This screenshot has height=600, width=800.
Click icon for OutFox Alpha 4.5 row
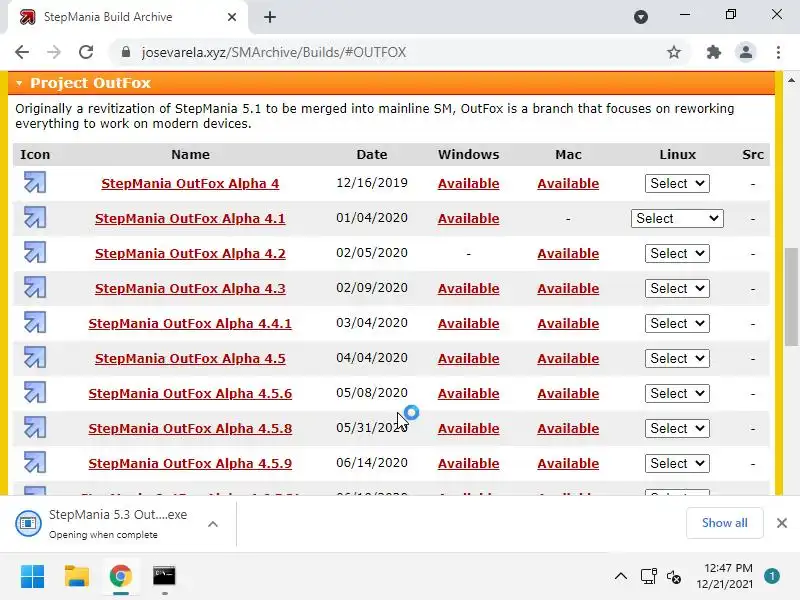tap(35, 357)
